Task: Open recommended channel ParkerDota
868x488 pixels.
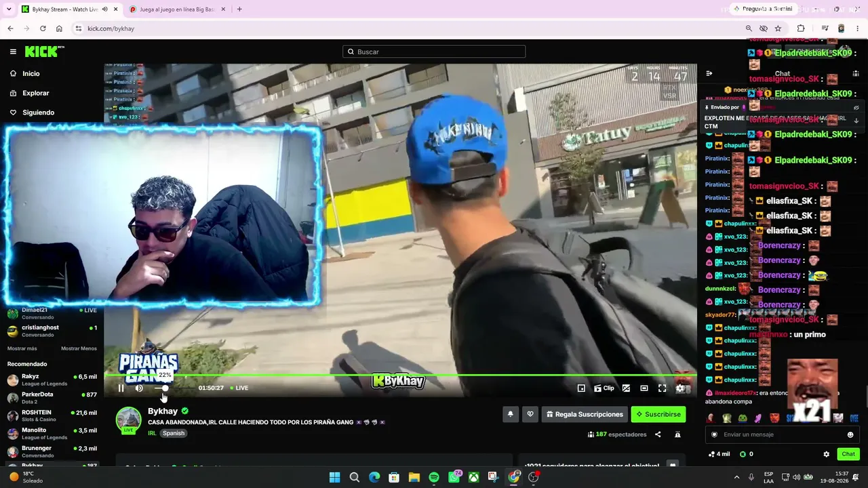Action: pyautogui.click(x=52, y=398)
